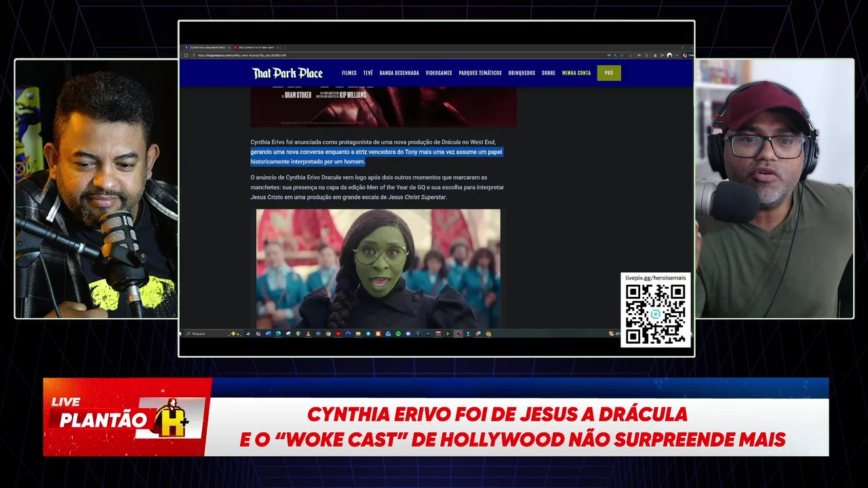
Task: Open the Copilot icon in browser toolbar
Action: pyautogui.click(x=685, y=55)
